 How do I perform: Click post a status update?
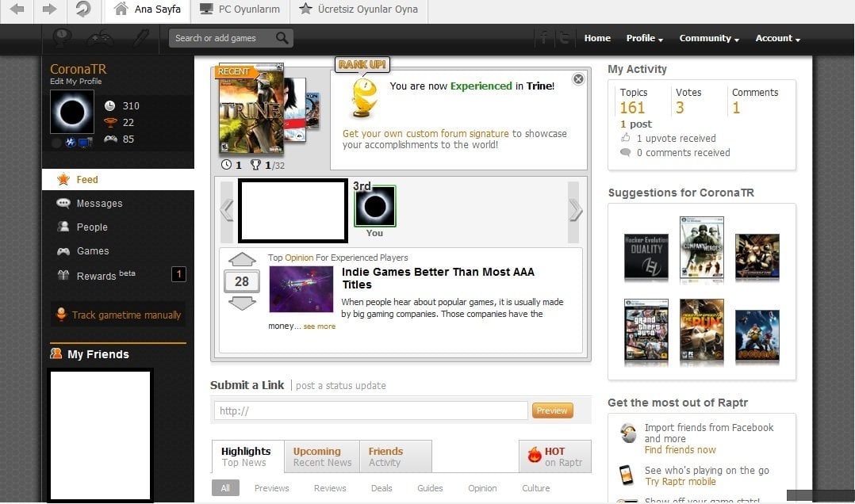point(341,386)
